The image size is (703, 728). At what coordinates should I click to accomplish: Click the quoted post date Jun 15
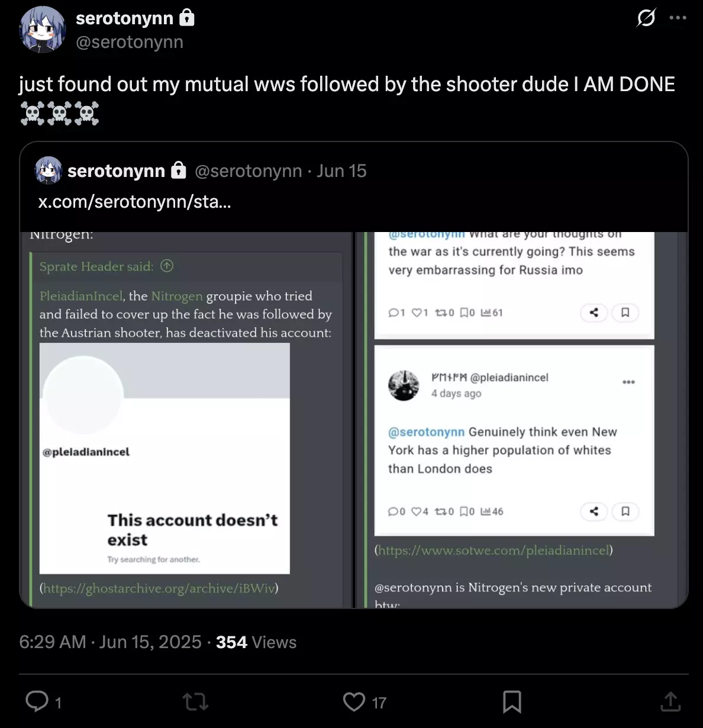pyautogui.click(x=341, y=171)
